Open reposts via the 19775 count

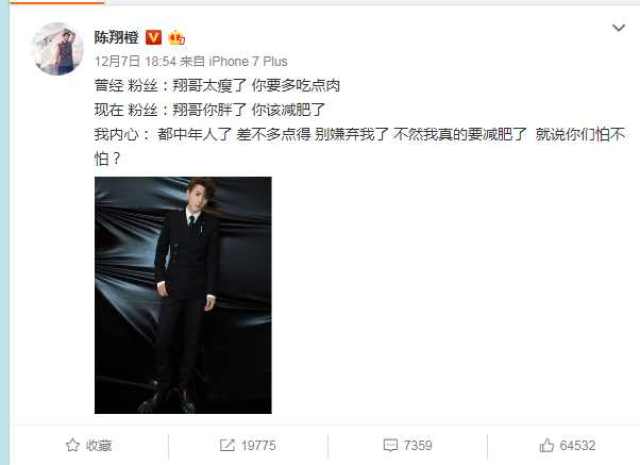click(x=258, y=445)
